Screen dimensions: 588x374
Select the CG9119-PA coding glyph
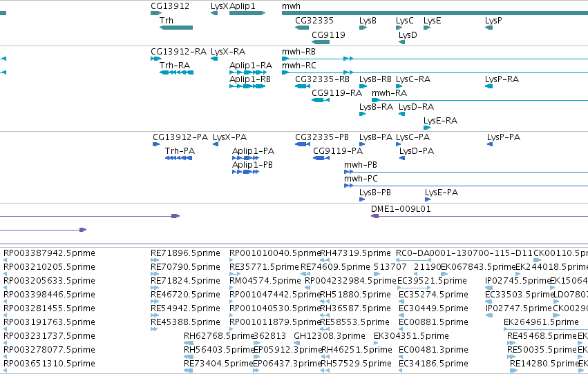pyautogui.click(x=321, y=158)
